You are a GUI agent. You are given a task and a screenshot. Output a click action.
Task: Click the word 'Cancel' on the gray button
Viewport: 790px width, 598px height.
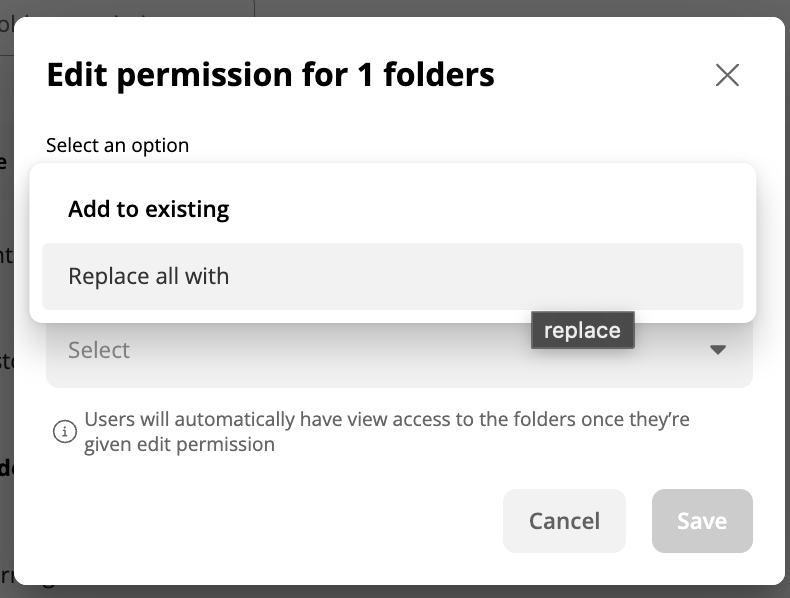click(564, 521)
